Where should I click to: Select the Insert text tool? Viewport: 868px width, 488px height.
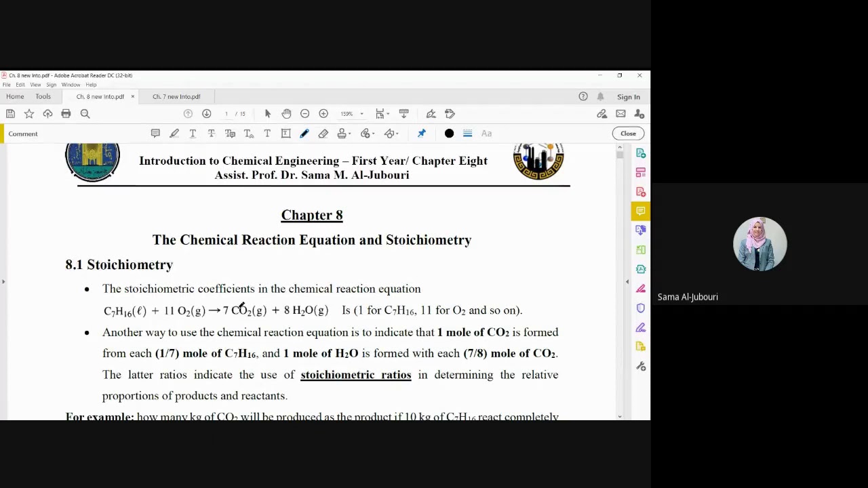[x=248, y=134]
